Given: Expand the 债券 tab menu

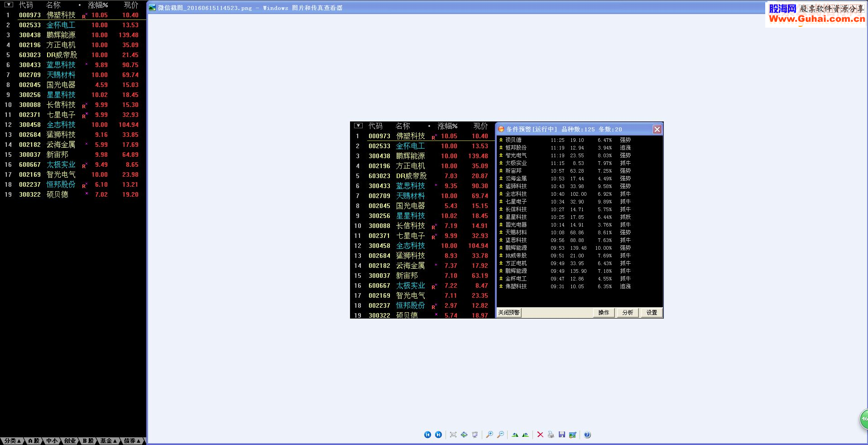Looking at the screenshot, I should (132, 440).
